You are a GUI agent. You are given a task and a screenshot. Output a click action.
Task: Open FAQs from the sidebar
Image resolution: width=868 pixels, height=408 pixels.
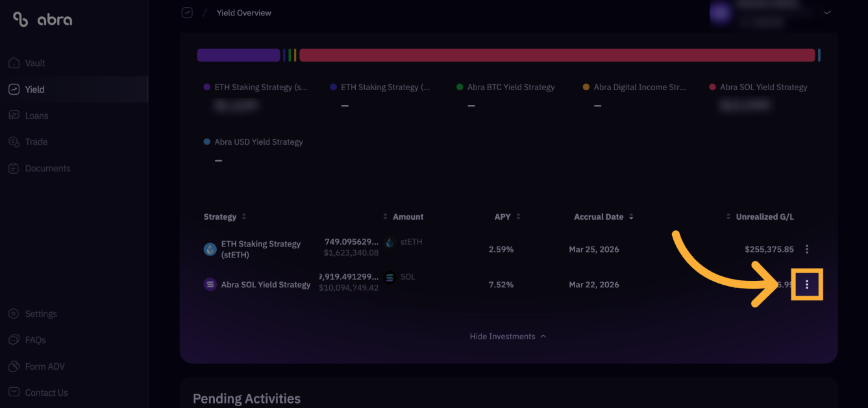35,340
